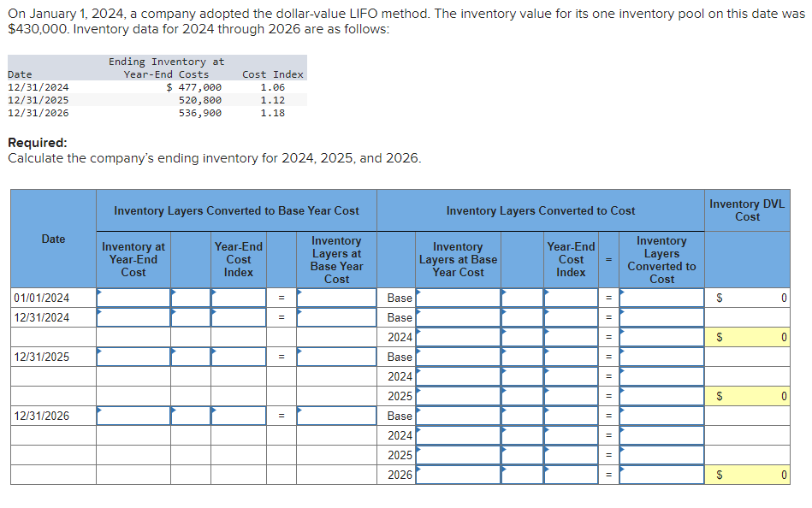Select the Converted to Cost field in the 12/31/2024 Base row
This screenshot has width=812, height=508.
point(661,317)
